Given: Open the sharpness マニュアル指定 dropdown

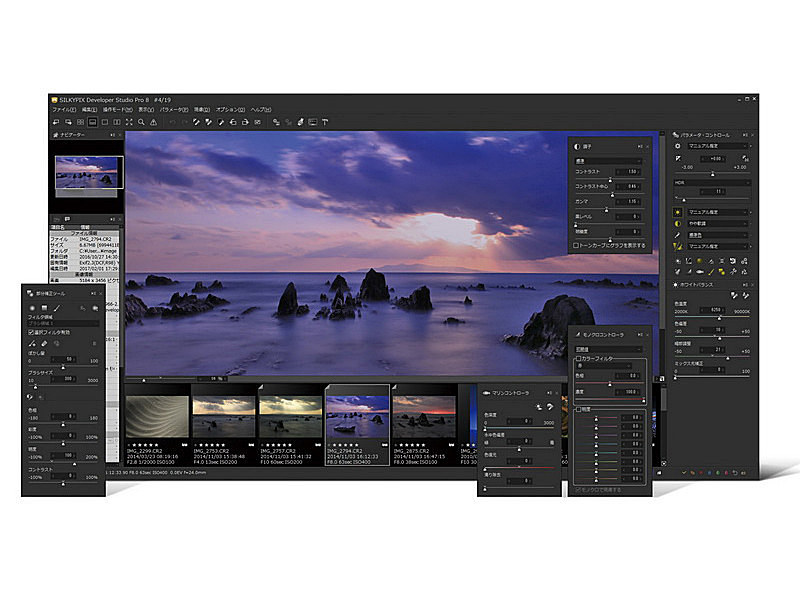Looking at the screenshot, I should 717,246.
